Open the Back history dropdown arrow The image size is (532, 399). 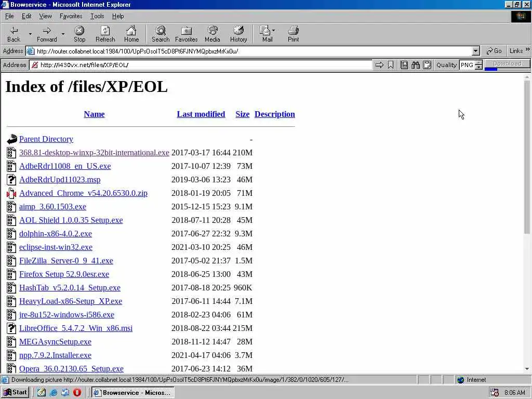[30, 34]
